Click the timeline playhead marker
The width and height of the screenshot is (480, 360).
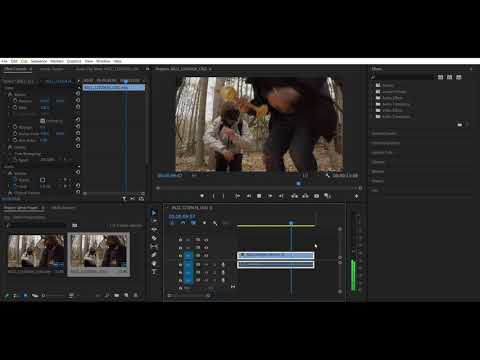pos(291,222)
